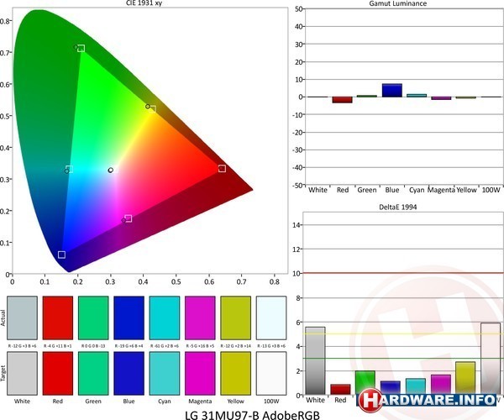Click the 'DeltaE 1994' chart title
The height and width of the screenshot is (420, 504).
(398, 207)
